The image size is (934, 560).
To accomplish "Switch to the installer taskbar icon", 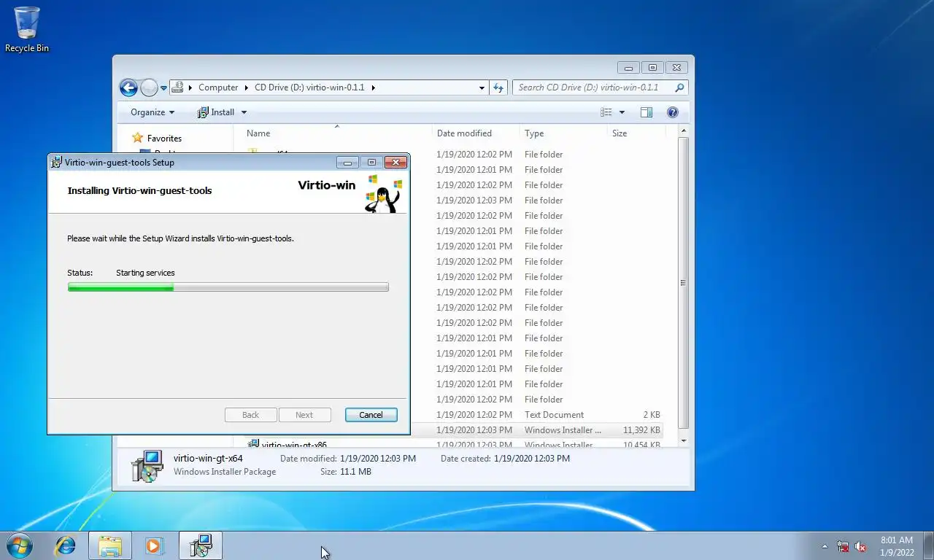I will 200,545.
